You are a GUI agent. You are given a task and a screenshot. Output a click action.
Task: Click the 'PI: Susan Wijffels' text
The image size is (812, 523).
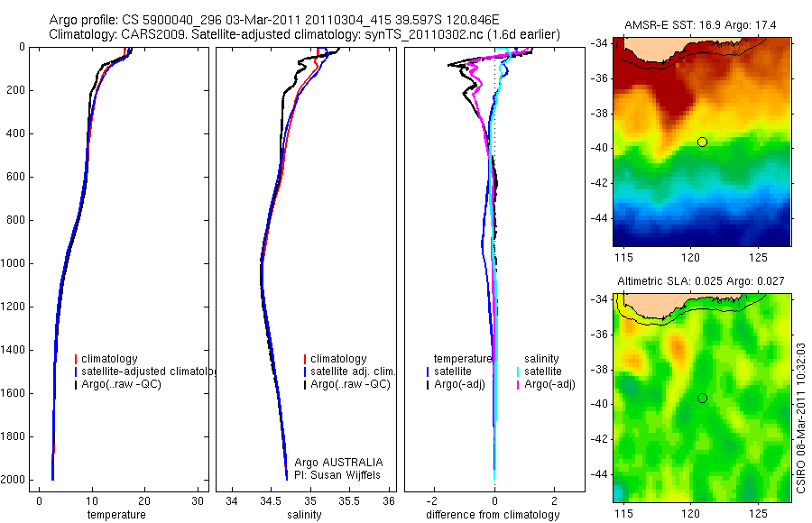pos(337,475)
